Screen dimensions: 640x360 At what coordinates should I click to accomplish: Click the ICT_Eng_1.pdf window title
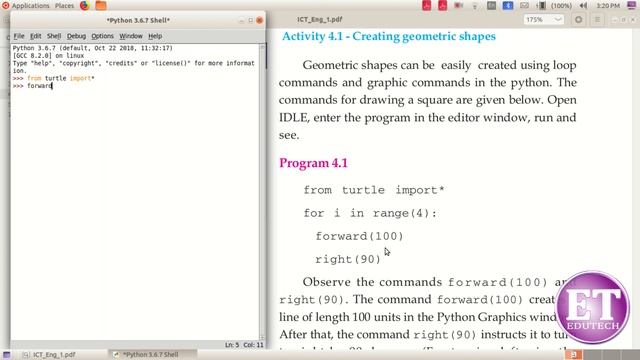(320, 20)
